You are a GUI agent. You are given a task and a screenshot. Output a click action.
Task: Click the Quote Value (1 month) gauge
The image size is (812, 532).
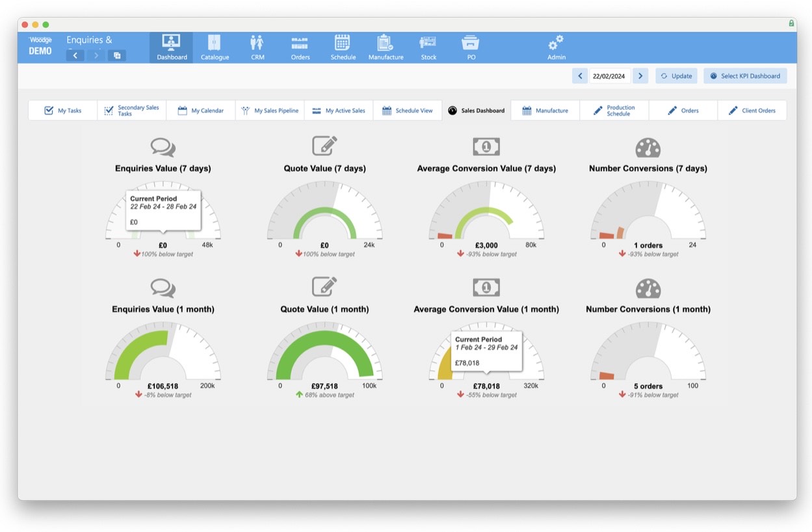coord(324,354)
